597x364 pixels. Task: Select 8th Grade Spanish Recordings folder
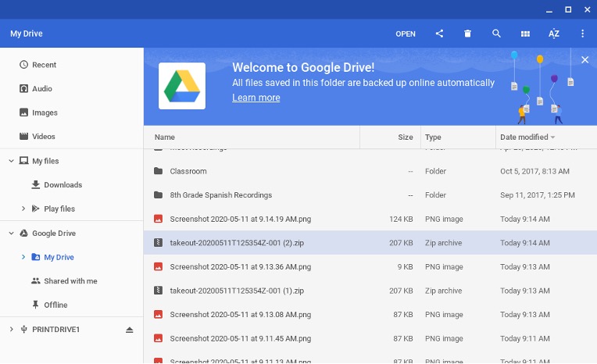click(370, 195)
